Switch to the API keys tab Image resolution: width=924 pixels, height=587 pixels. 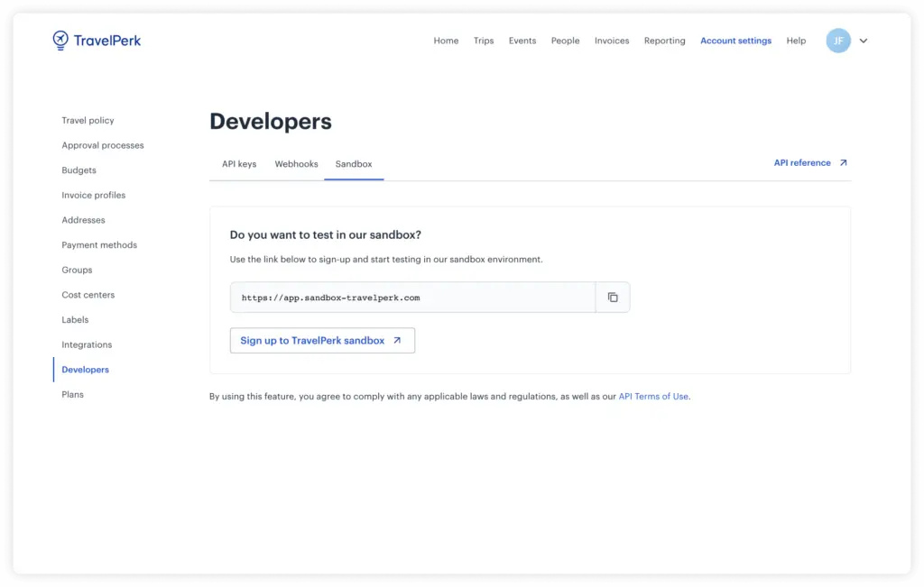[239, 164]
